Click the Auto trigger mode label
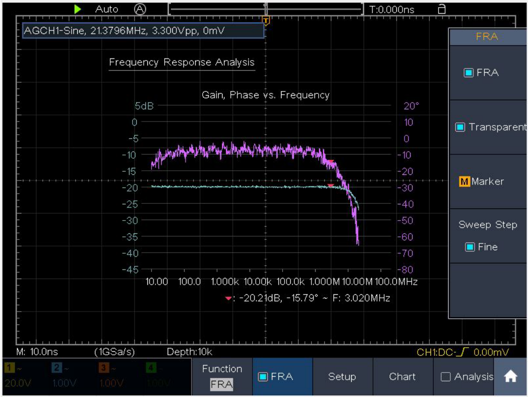529x397 pixels. pyautogui.click(x=106, y=9)
